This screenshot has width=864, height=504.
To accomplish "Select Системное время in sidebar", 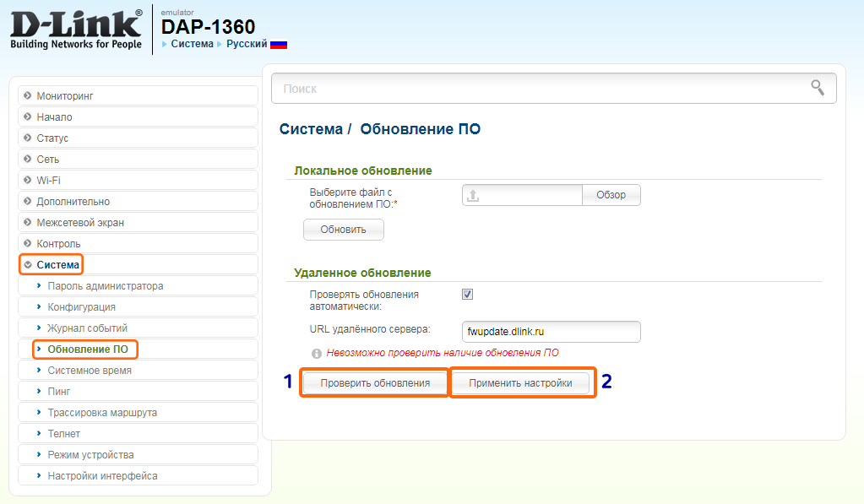I will 89,371.
